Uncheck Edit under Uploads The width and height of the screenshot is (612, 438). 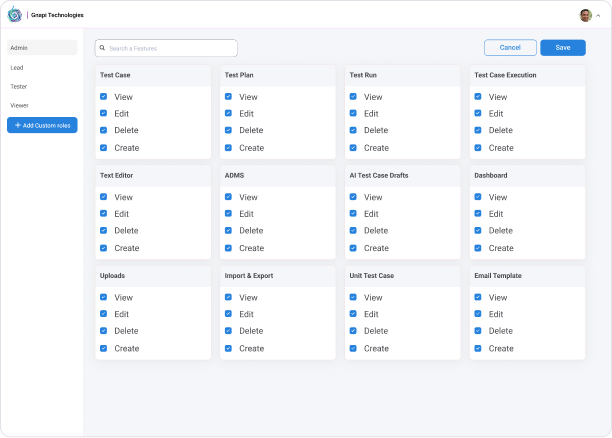coord(103,314)
